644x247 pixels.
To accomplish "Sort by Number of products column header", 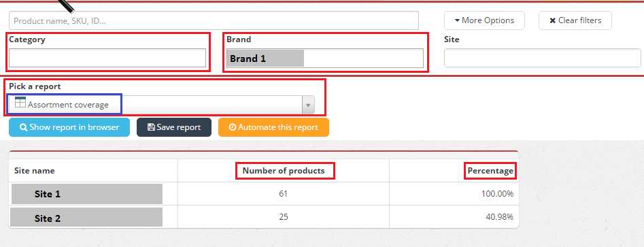I will coord(284,171).
